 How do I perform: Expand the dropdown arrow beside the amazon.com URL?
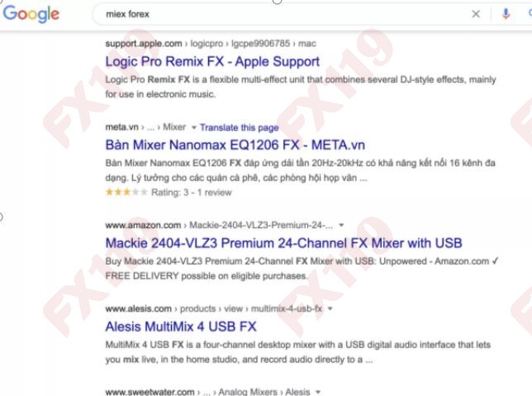[x=341, y=225]
